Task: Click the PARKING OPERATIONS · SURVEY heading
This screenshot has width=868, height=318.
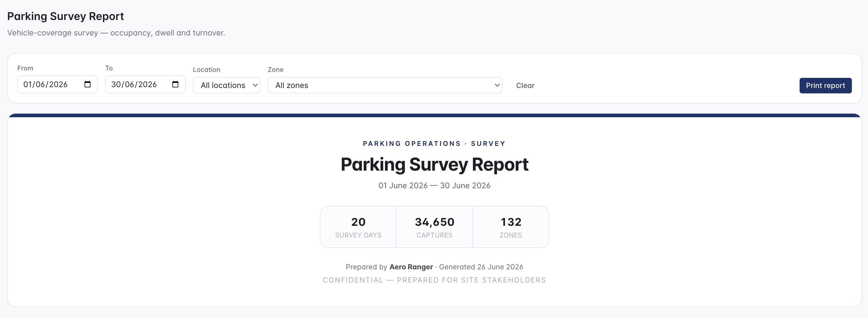Action: tap(434, 144)
